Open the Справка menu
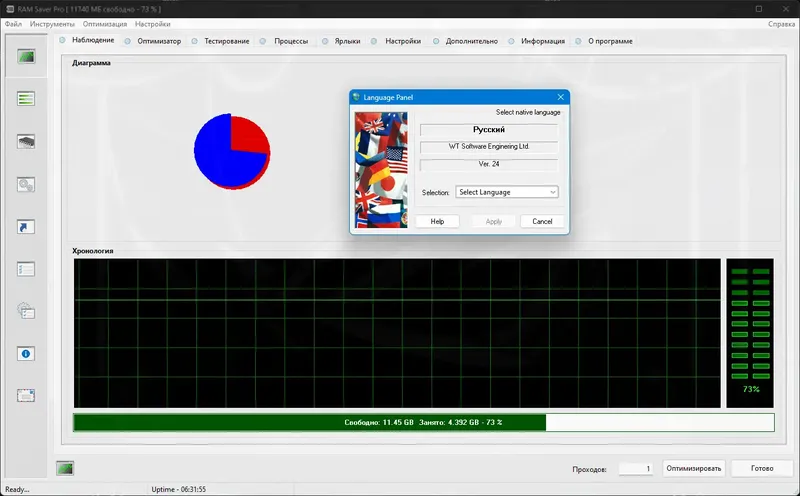 click(x=781, y=24)
